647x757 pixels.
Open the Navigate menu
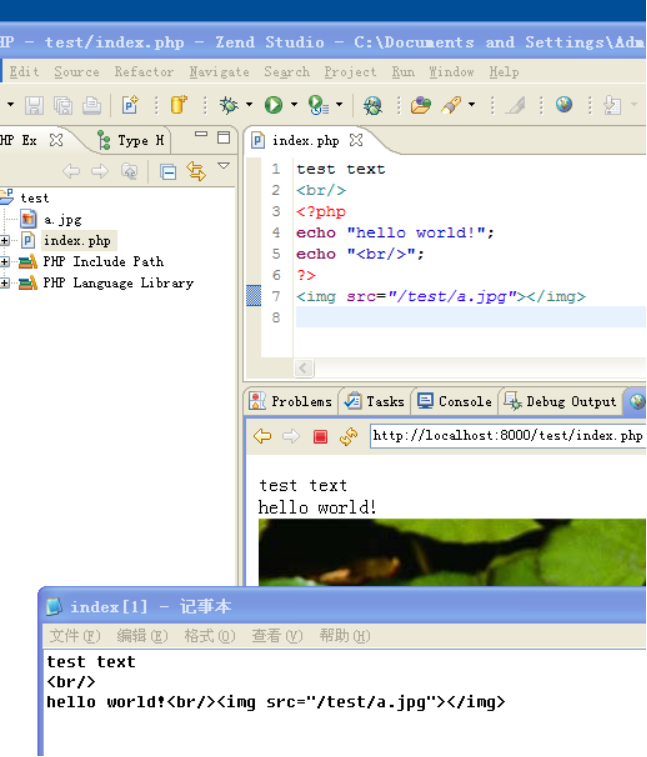219,72
